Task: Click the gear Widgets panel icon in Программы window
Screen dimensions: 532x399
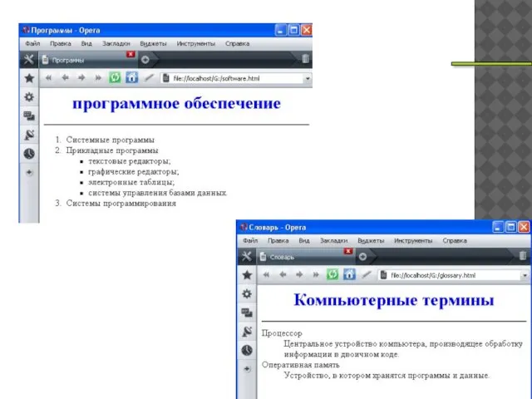Action: [29, 97]
